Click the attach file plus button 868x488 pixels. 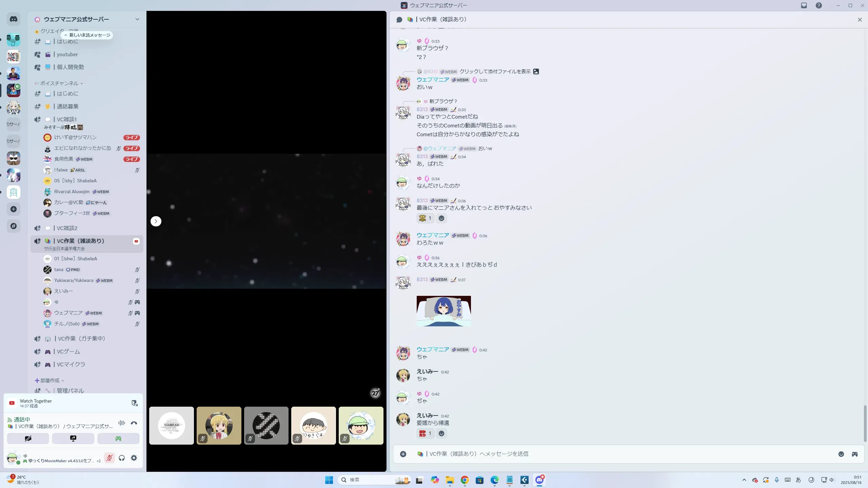click(x=403, y=454)
